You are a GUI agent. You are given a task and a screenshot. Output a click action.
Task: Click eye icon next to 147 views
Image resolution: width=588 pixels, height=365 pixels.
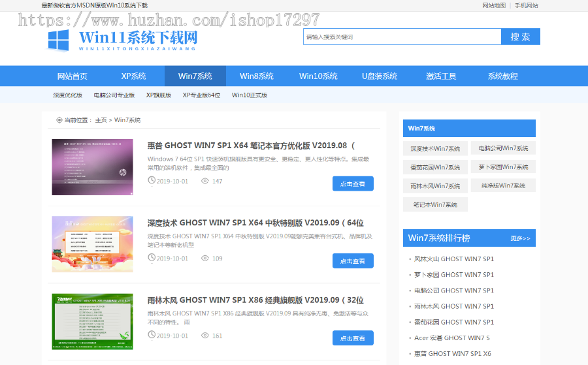click(204, 181)
